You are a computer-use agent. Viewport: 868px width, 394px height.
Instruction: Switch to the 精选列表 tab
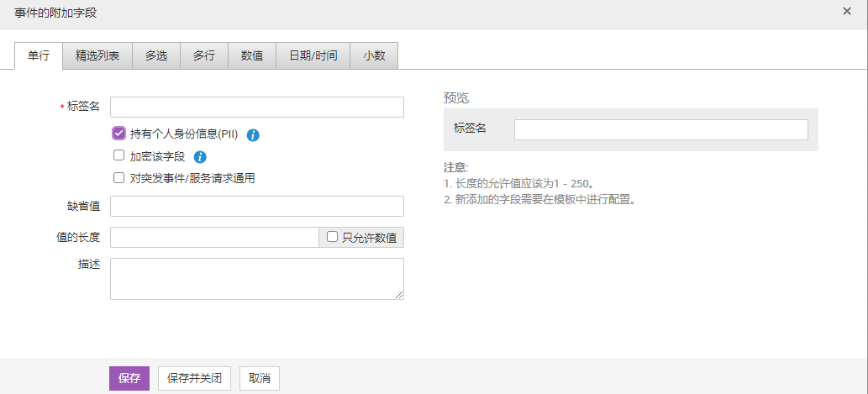pyautogui.click(x=97, y=55)
